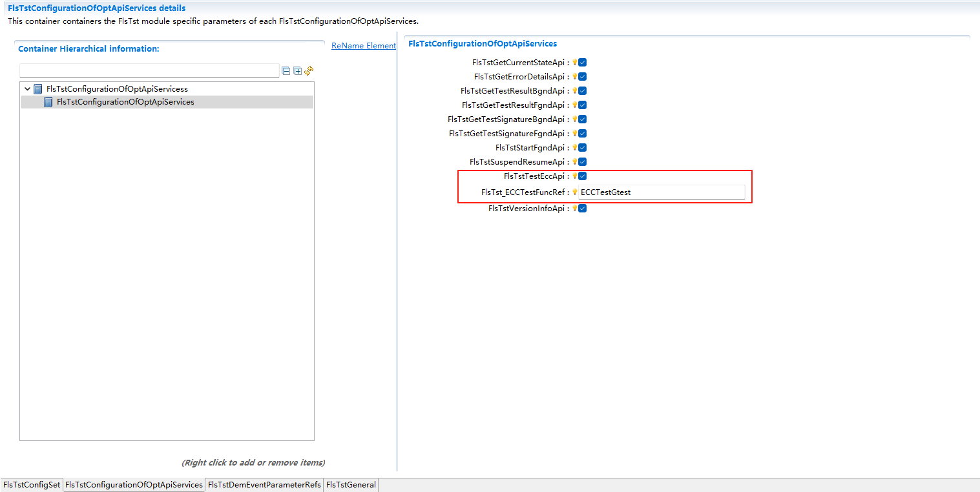Click the lightbulb beside FlsTstStartFgndApi
The width and height of the screenshot is (980, 492).
click(x=574, y=147)
